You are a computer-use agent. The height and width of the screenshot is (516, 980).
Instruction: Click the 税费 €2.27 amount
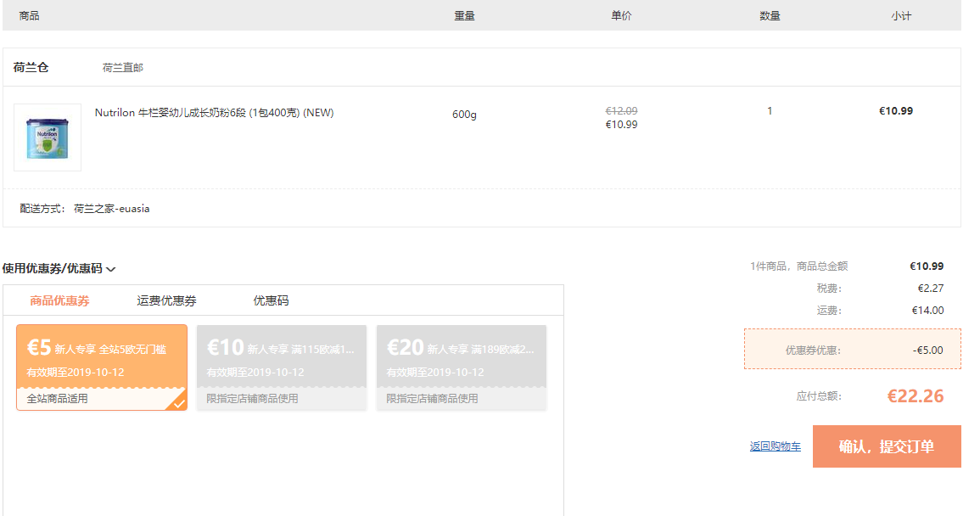931,289
